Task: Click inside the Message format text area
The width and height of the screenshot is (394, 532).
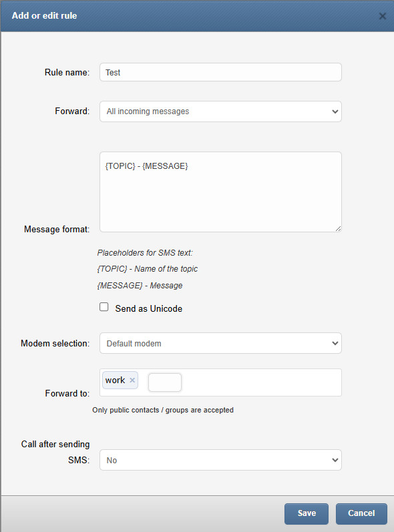Action: 220,192
